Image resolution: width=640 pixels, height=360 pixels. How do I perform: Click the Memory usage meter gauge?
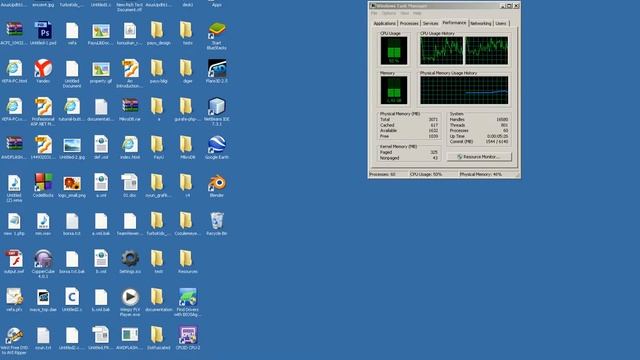pyautogui.click(x=394, y=90)
